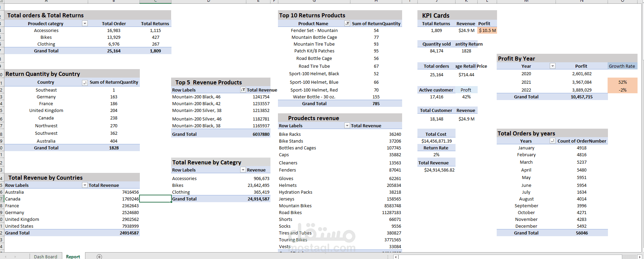This screenshot has height=259, width=644.
Task: Click the horizontal scrollbar left arrow
Action: pos(396,257)
